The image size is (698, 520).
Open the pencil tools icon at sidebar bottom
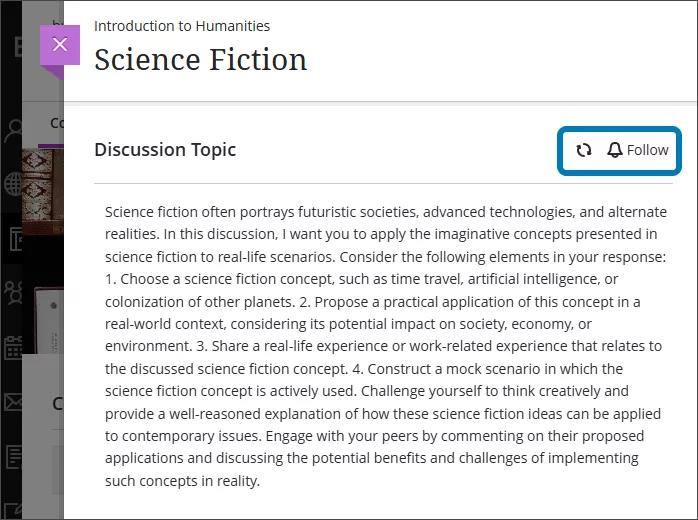(14, 507)
